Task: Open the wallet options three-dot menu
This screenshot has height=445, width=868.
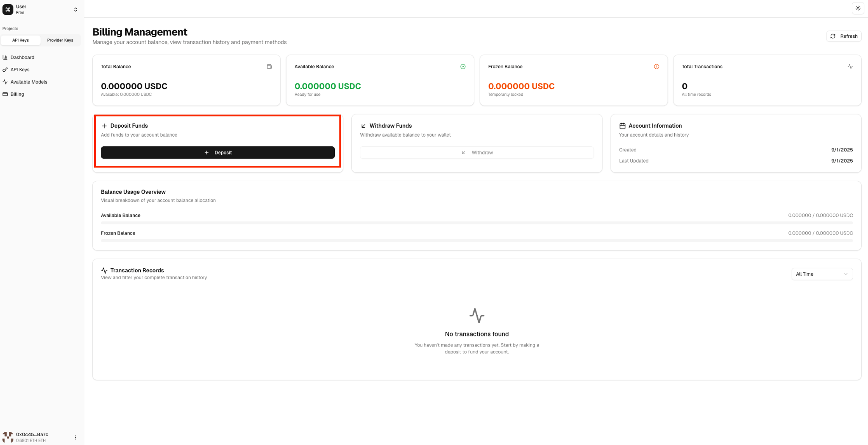Action: point(75,437)
